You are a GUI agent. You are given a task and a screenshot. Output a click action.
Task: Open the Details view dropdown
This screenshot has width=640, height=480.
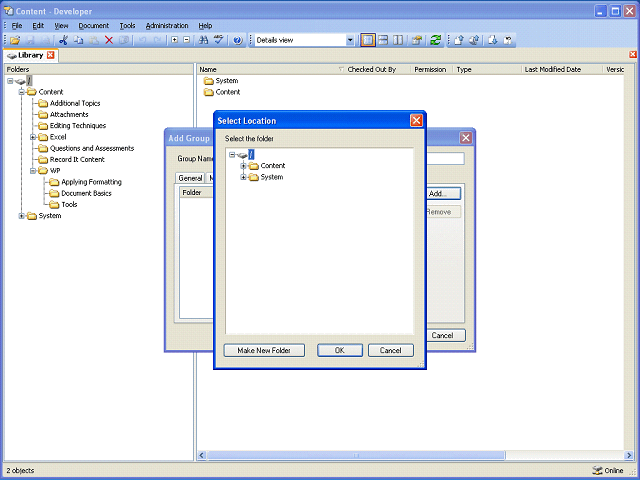coord(350,40)
